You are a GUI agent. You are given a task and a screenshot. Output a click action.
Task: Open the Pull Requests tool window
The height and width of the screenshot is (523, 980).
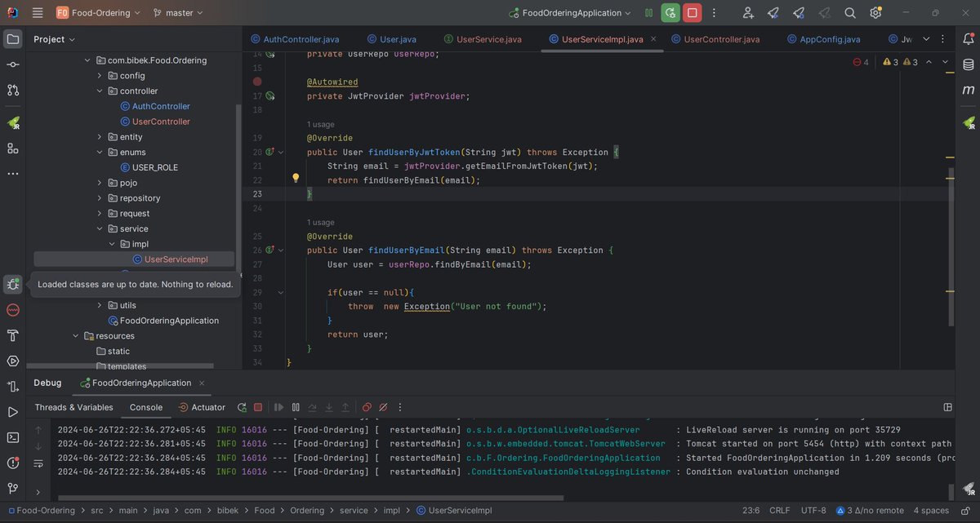click(x=12, y=90)
